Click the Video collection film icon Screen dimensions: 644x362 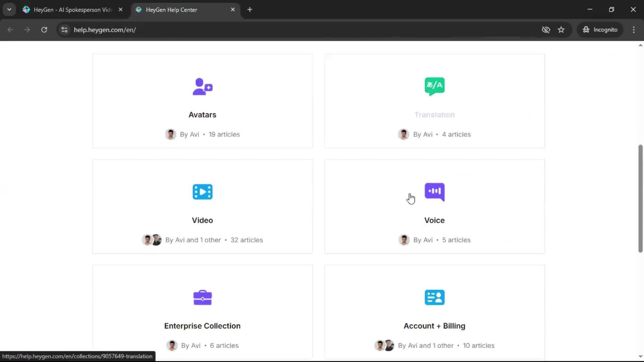pyautogui.click(x=202, y=192)
